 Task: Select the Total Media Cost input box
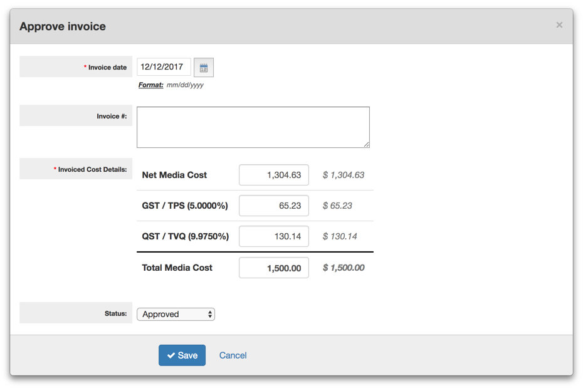(274, 268)
